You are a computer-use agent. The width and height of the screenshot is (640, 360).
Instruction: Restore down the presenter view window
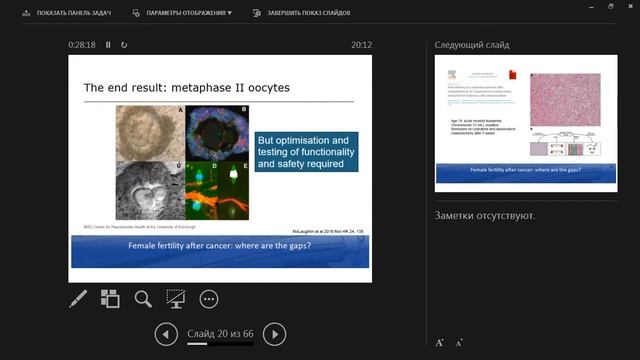(611, 6)
